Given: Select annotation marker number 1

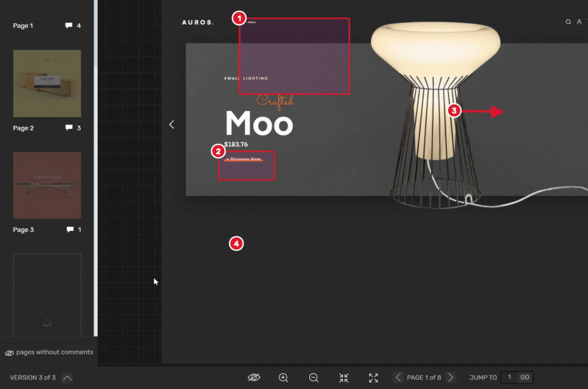Looking at the screenshot, I should (x=240, y=18).
